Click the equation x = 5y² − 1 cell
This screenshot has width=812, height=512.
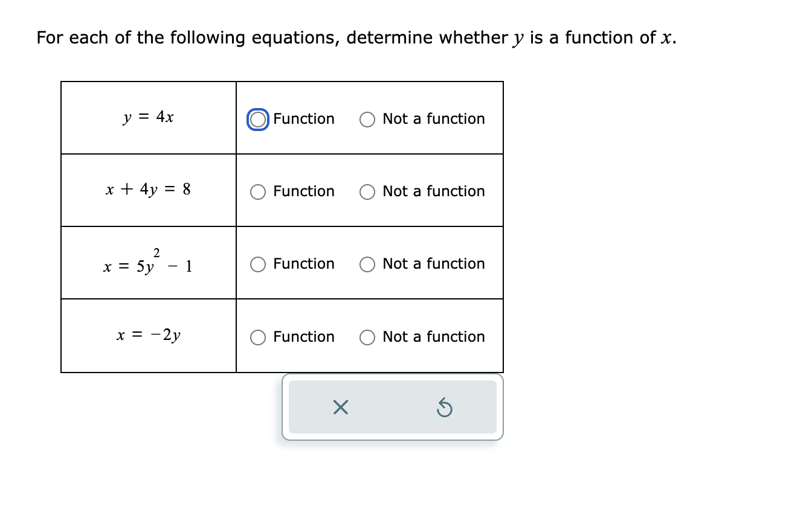point(148,262)
